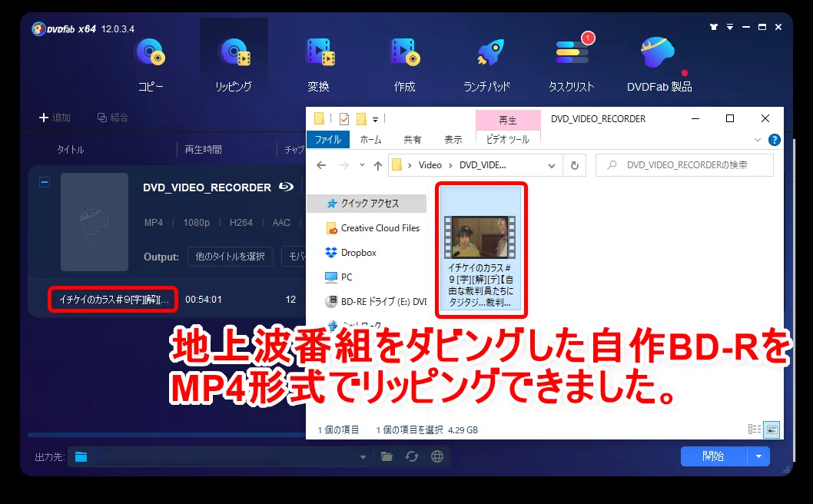Click the globe network output icon

[x=437, y=456]
